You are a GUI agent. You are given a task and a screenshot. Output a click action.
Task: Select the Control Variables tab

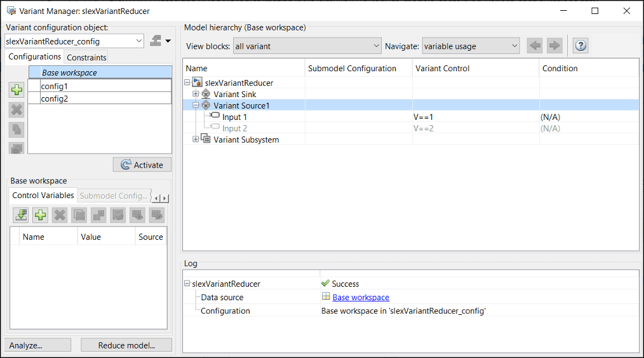point(43,196)
